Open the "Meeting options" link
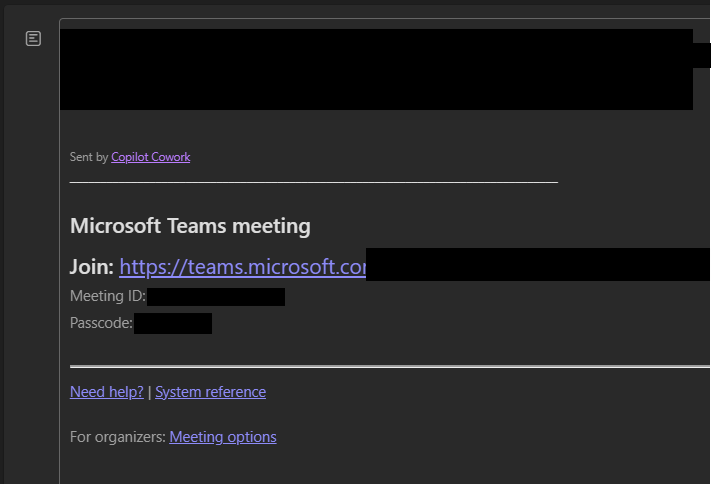The image size is (711, 484). pos(223,437)
